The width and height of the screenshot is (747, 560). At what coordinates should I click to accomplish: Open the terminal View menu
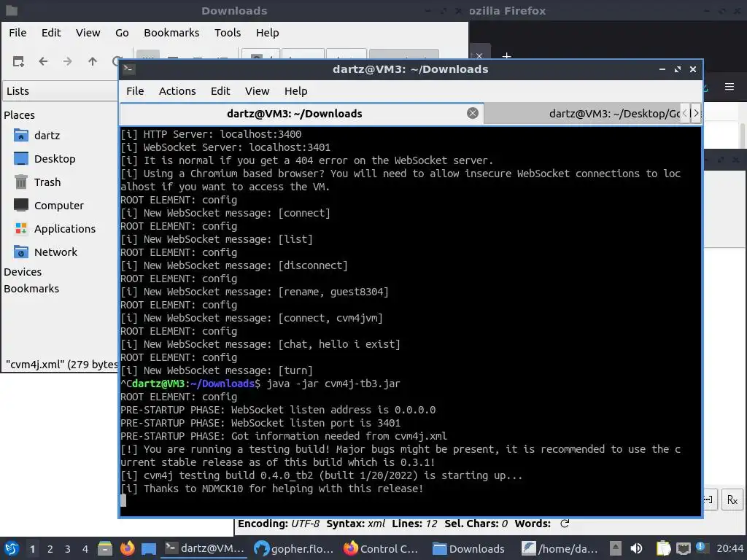click(x=257, y=91)
